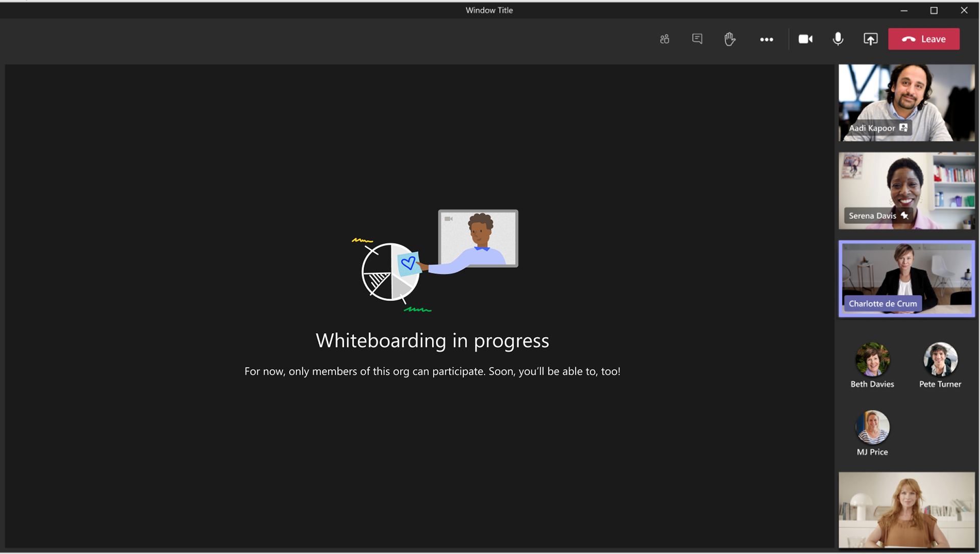Click the whiteboarding illustration graphic
Viewport: 980px width, 554px height.
[x=435, y=261]
